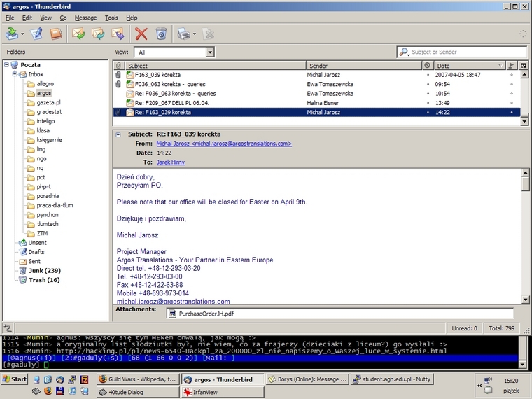This screenshot has width=532, height=399.
Task: Switch to 40tude Dialog taskbar button
Action: 138,392
